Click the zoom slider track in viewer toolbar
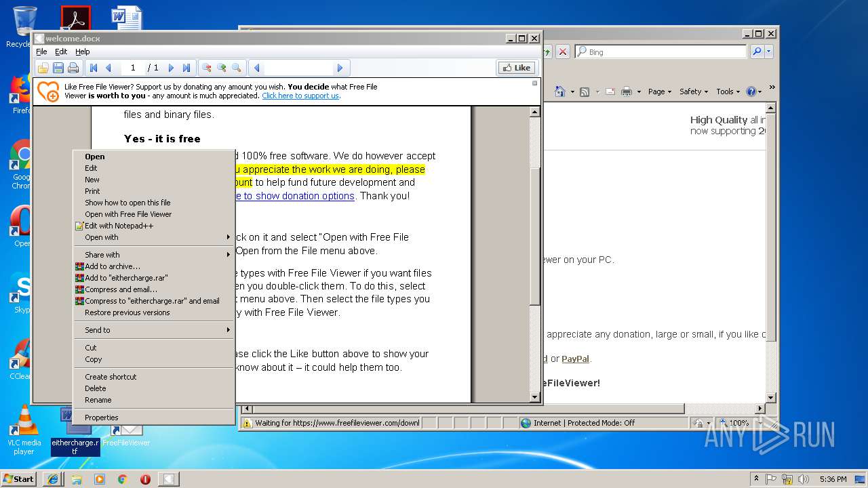The image size is (868, 488). (x=298, y=68)
